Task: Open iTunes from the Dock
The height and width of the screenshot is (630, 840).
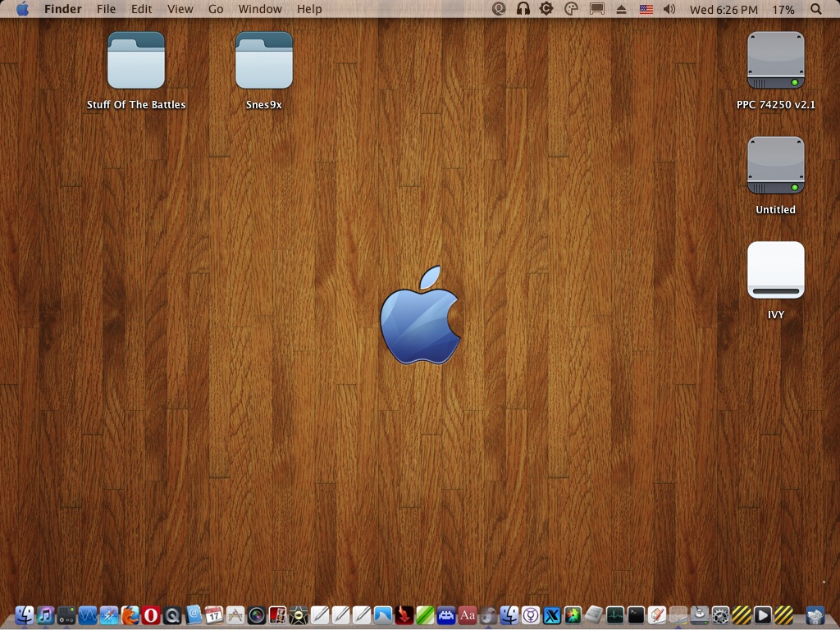Action: pyautogui.click(x=46, y=615)
